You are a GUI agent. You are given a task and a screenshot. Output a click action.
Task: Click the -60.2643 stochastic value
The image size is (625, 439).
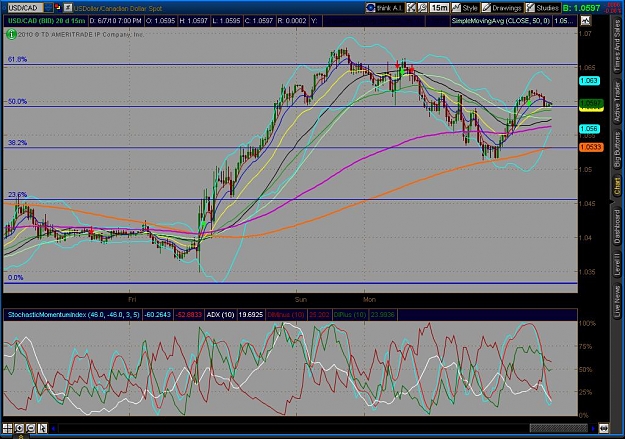157,315
